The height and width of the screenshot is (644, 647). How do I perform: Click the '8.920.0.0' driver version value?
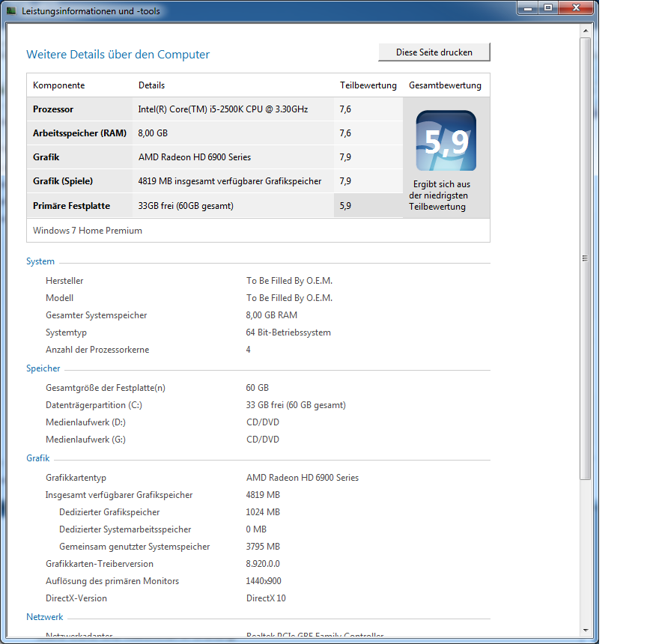pos(263,565)
